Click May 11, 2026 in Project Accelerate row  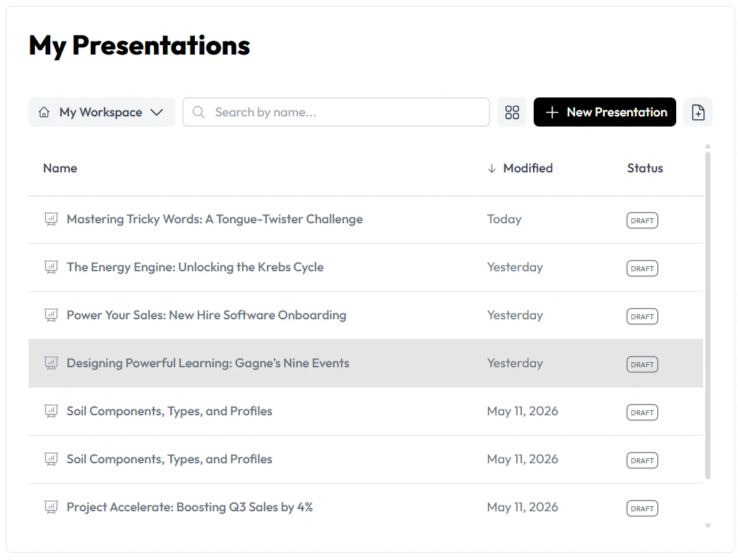(x=523, y=508)
